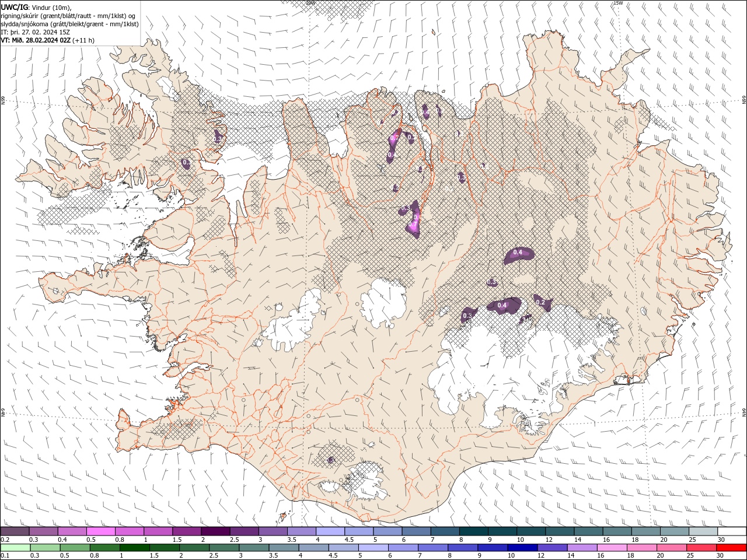Click the bright magenta 0.7 precipitation blob
The image size is (747, 560).
(x=413, y=225)
